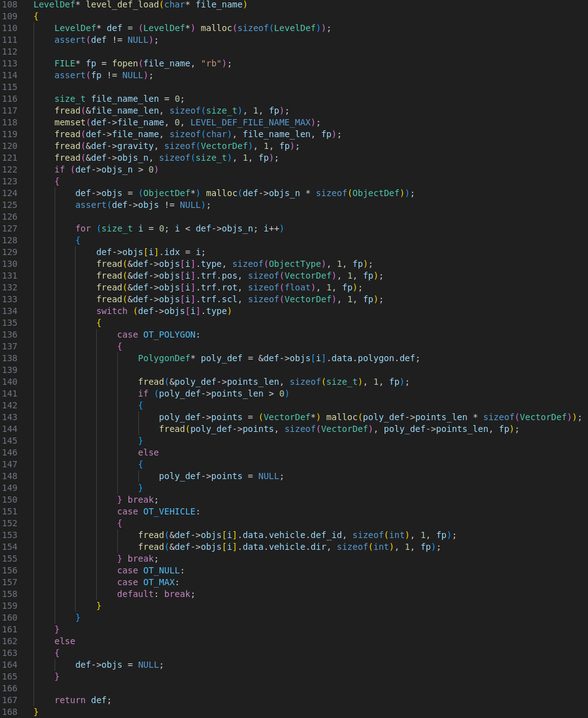Click the return keyword
This screenshot has width=588, height=718.
tap(70, 701)
